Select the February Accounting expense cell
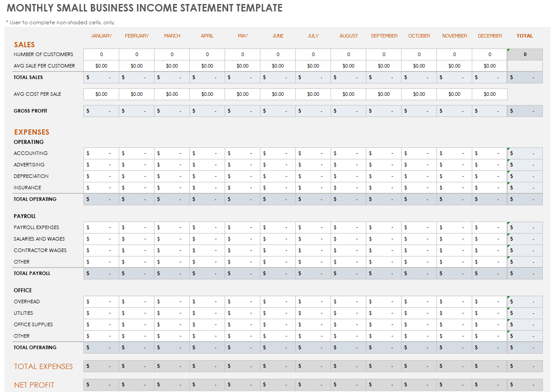The width and height of the screenshot is (553, 392). pos(136,153)
